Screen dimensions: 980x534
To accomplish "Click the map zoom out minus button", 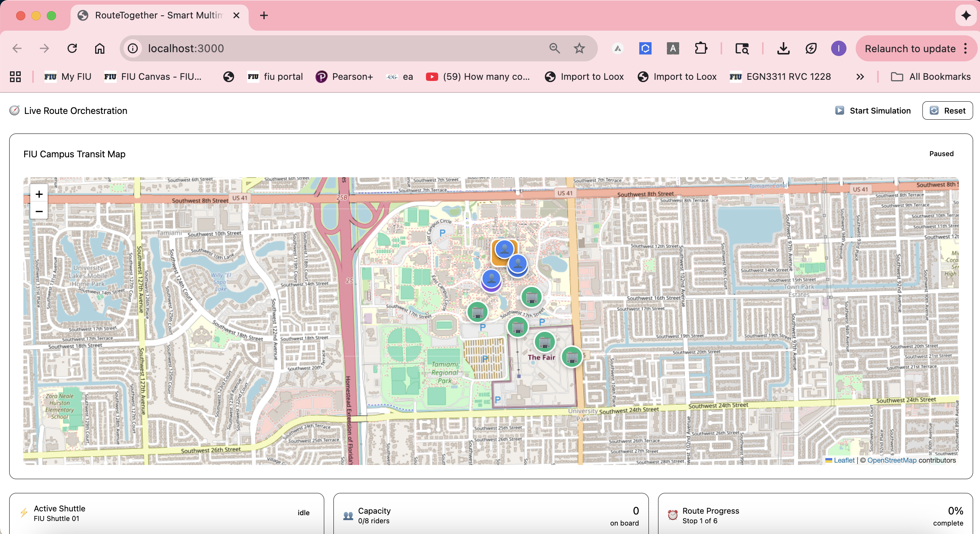I will (x=39, y=211).
